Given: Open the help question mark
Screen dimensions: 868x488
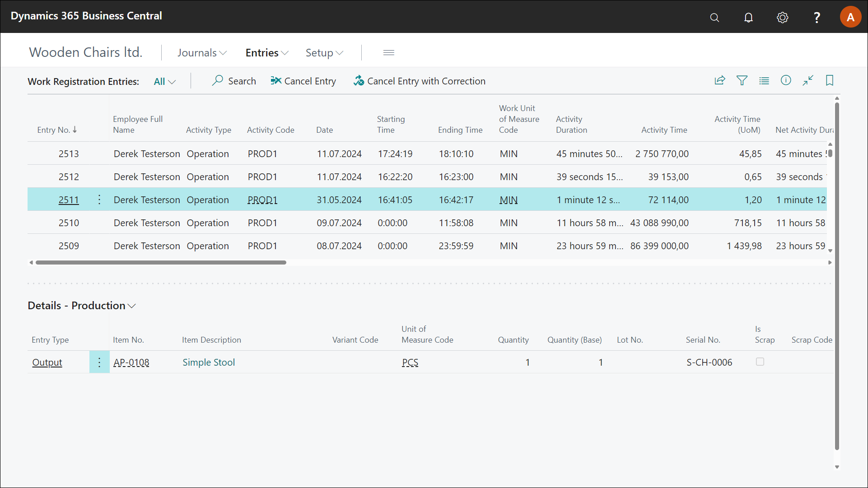Looking at the screenshot, I should [817, 17].
